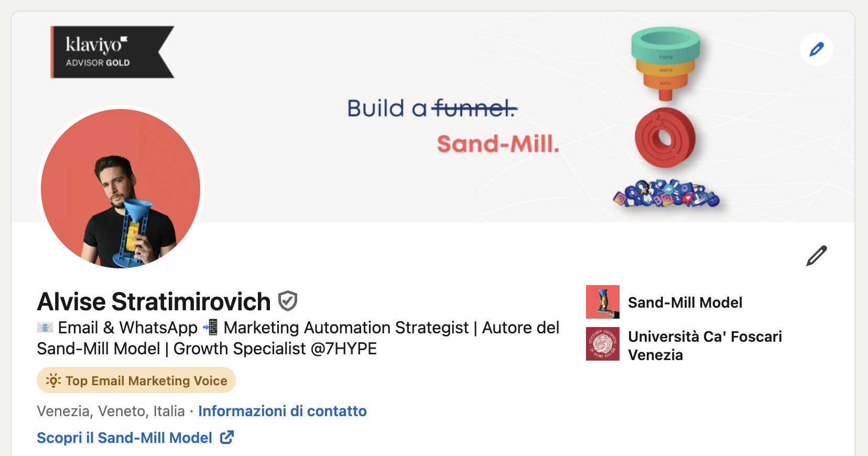Open Sand-Mill Model company name
Screen dimensions: 868x456
(x=685, y=302)
